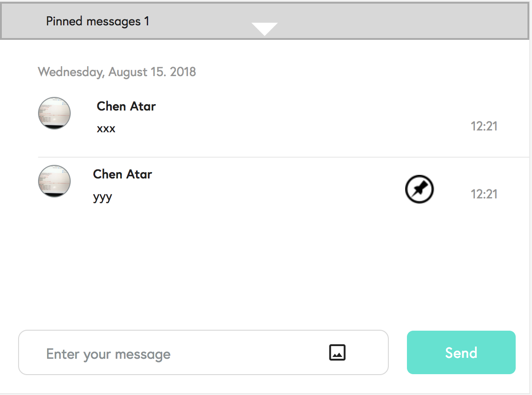Unpin the yyy message using pin icon
Image resolution: width=532 pixels, height=395 pixels.
coord(419,189)
